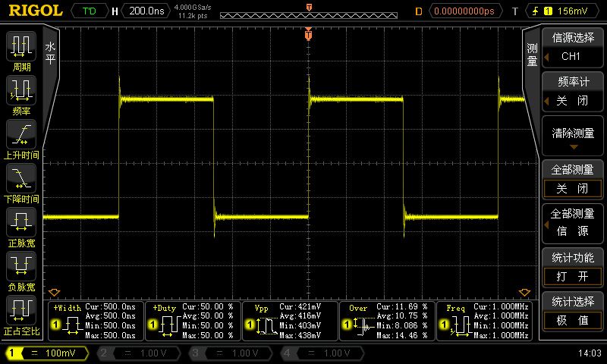Select channel 1 100mV label
This screenshot has width=607, height=364.
point(47,353)
